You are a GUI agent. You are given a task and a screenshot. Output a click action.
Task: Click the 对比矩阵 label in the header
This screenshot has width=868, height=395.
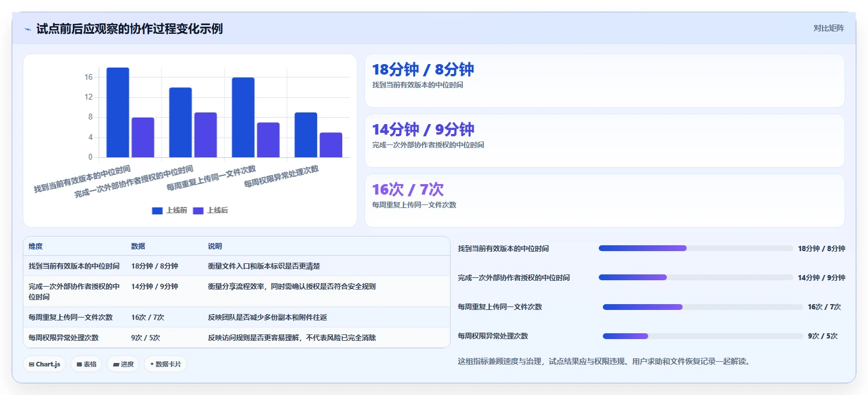tap(828, 28)
